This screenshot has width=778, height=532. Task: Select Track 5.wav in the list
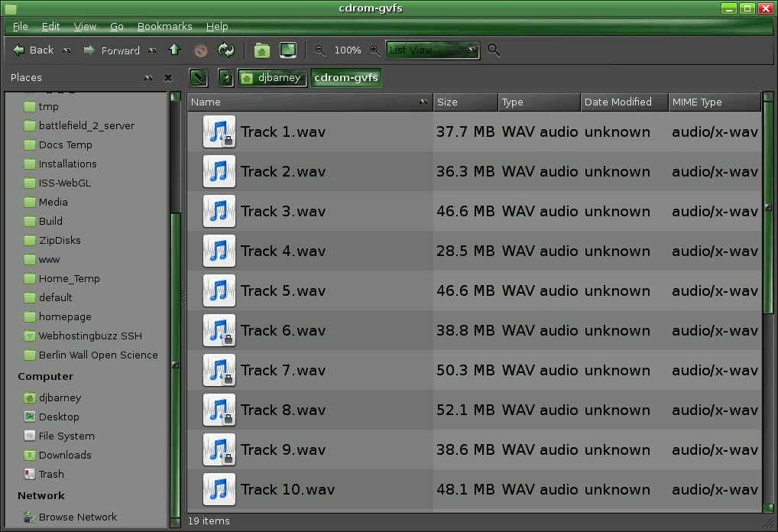pyautogui.click(x=283, y=291)
